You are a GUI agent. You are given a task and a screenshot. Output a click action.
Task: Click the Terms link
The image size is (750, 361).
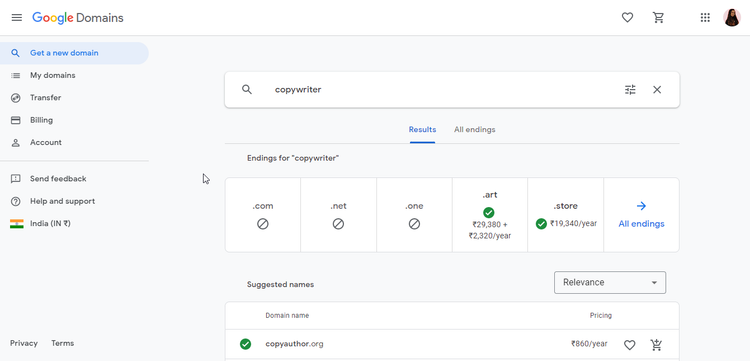tap(63, 343)
